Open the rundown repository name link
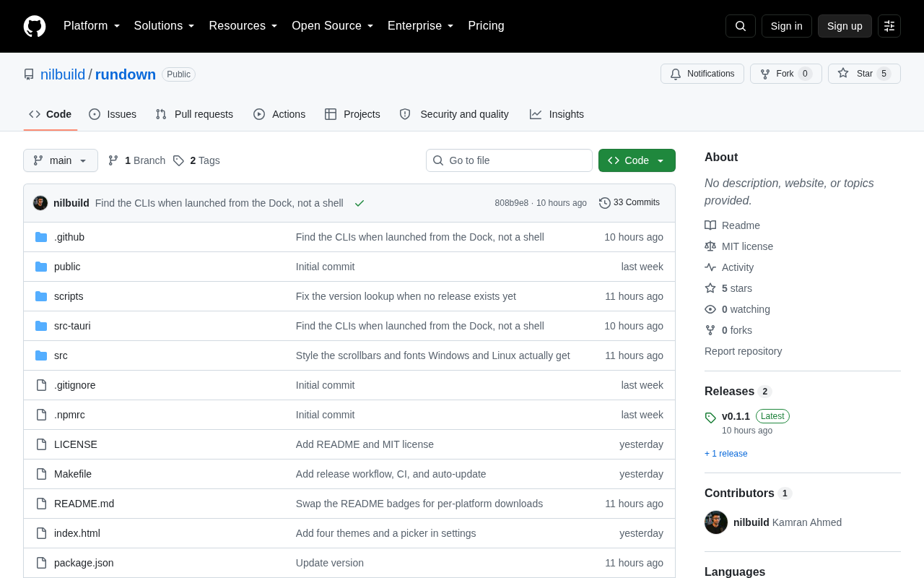924x578 pixels. pos(126,74)
